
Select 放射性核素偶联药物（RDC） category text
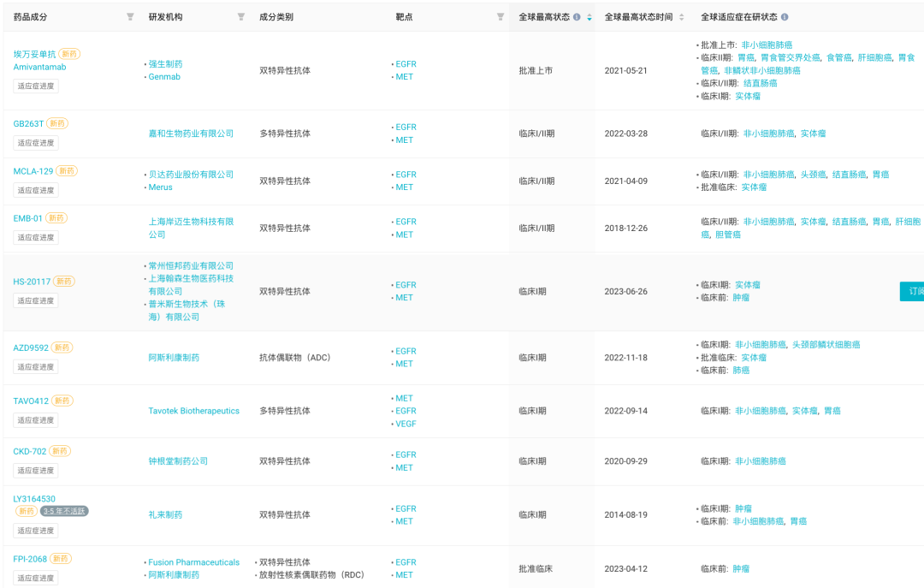coord(311,575)
